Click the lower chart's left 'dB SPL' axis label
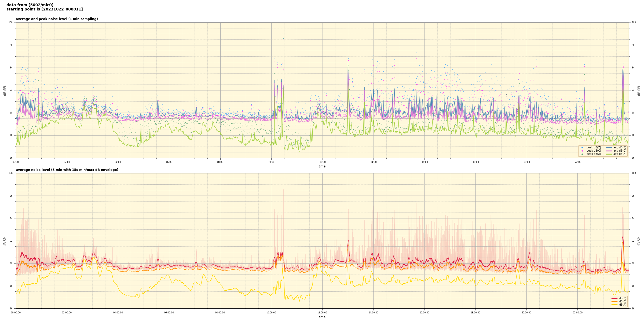This screenshot has height=322, width=644. 5,241
